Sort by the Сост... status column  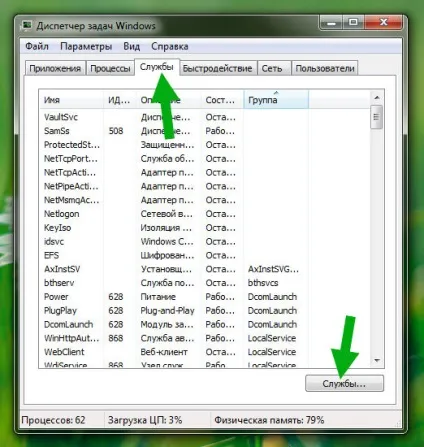[x=222, y=99]
